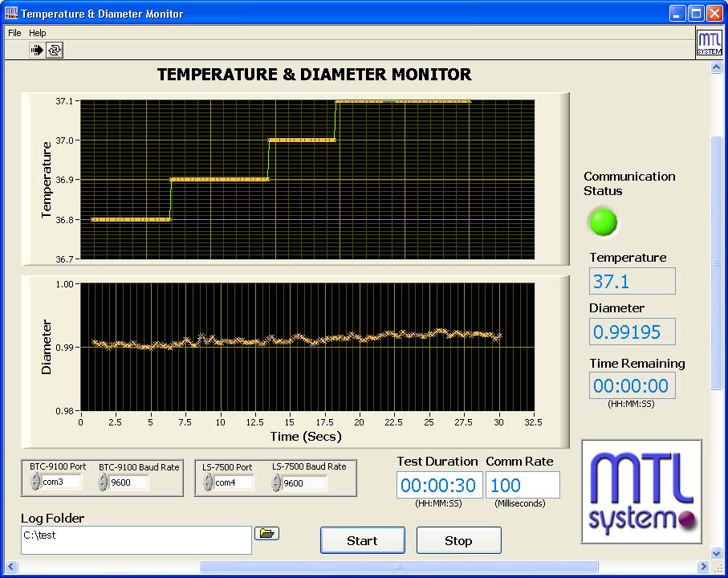Image resolution: width=728 pixels, height=578 pixels.
Task: Open the Help menu
Action: pyautogui.click(x=38, y=33)
